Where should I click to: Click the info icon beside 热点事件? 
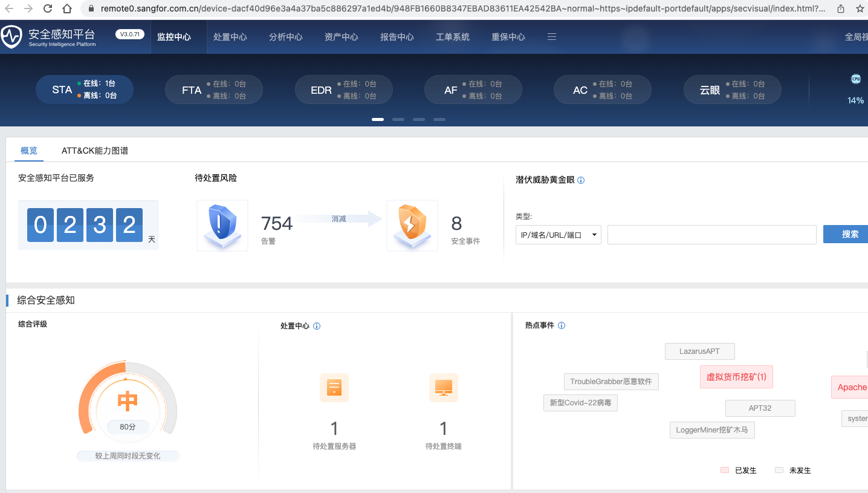tap(562, 325)
